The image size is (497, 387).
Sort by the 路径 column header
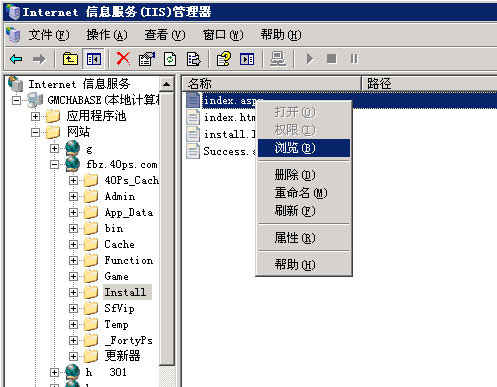pyautogui.click(x=429, y=83)
